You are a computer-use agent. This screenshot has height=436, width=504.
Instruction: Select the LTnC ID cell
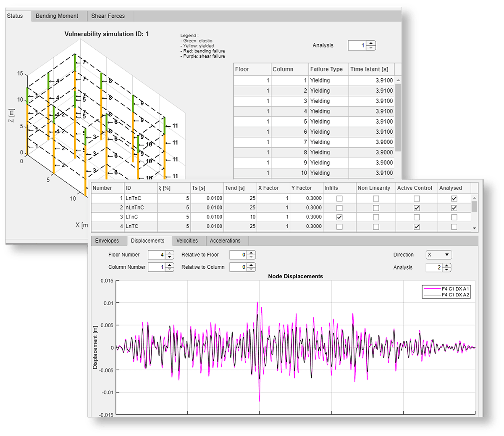point(141,217)
